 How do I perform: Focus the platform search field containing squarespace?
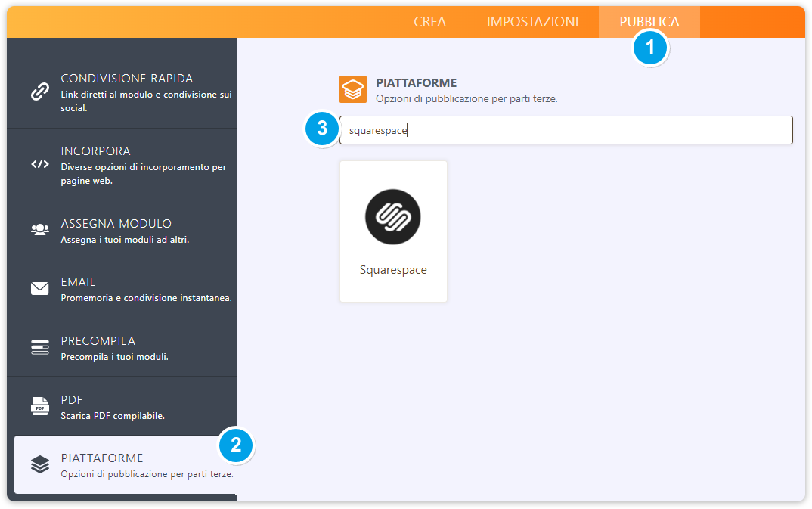point(566,130)
